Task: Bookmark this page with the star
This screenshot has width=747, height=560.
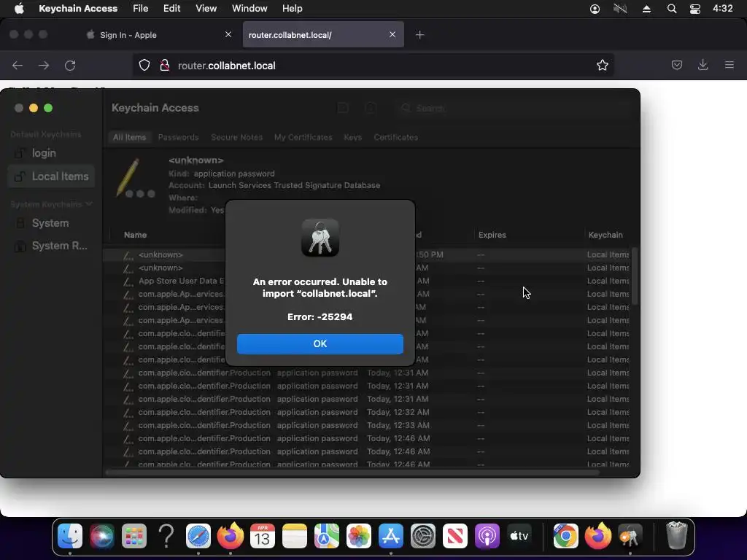Action: pyautogui.click(x=602, y=65)
